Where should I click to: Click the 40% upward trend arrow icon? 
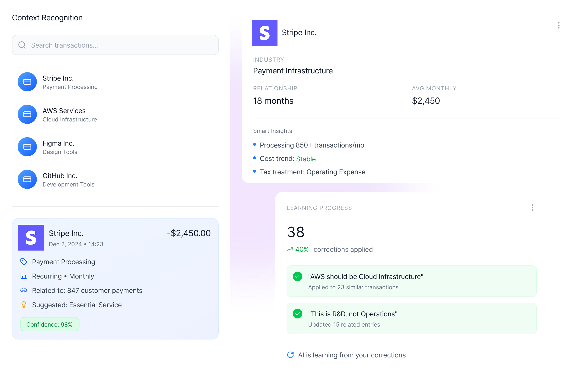tap(290, 249)
